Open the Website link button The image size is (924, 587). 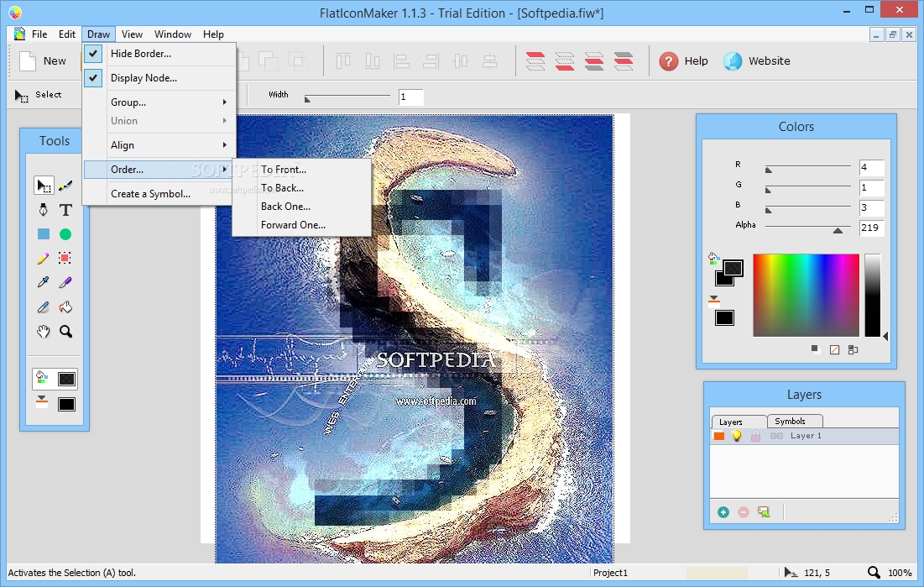(757, 60)
